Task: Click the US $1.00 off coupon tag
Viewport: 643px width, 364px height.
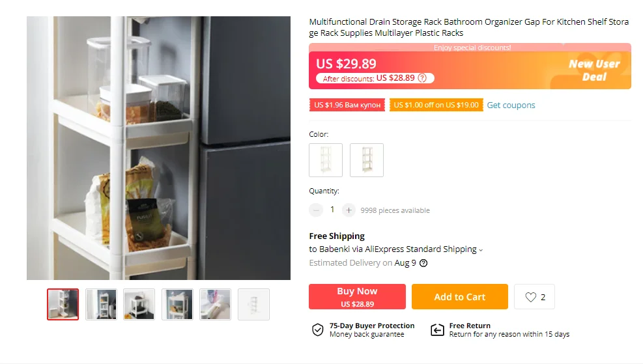Action: [436, 105]
